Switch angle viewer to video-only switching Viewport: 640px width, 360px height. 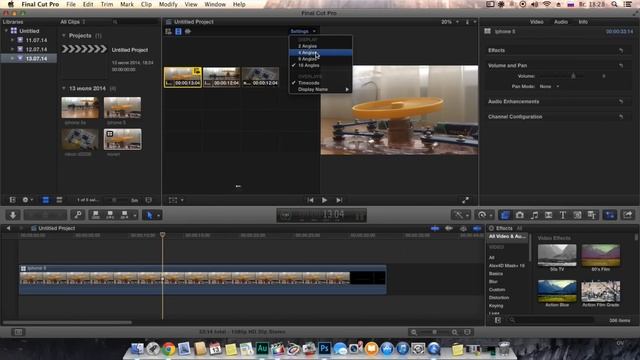pyautogui.click(x=178, y=31)
